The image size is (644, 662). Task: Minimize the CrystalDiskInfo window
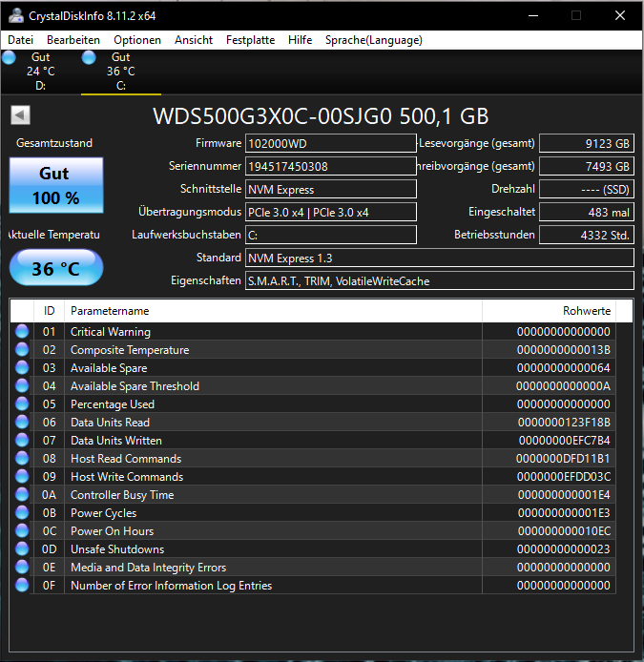[533, 15]
